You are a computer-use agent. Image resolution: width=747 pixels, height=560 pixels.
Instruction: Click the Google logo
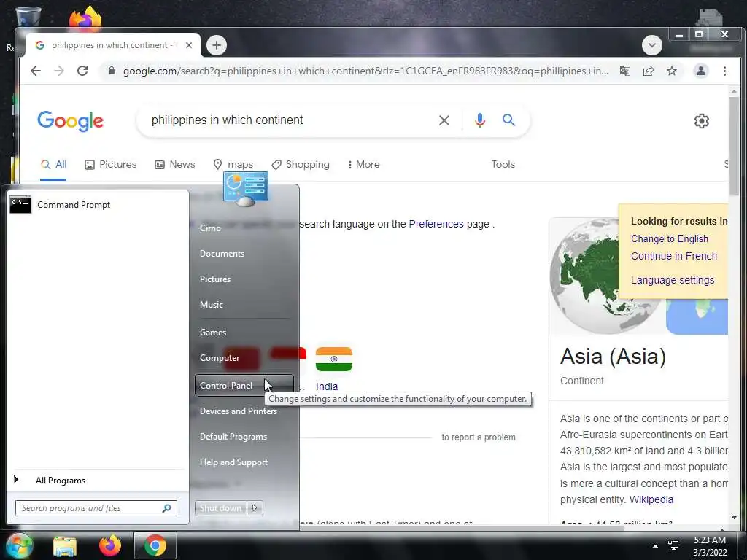(x=71, y=121)
